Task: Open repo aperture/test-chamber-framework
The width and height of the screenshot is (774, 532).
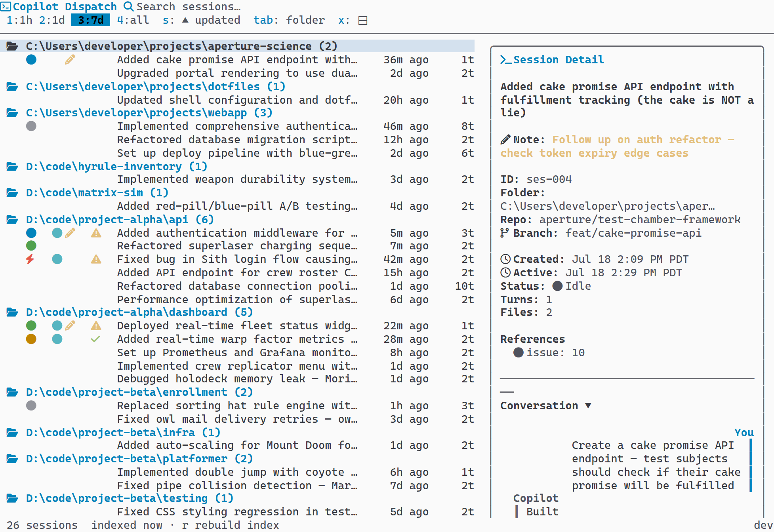Action: tap(640, 220)
